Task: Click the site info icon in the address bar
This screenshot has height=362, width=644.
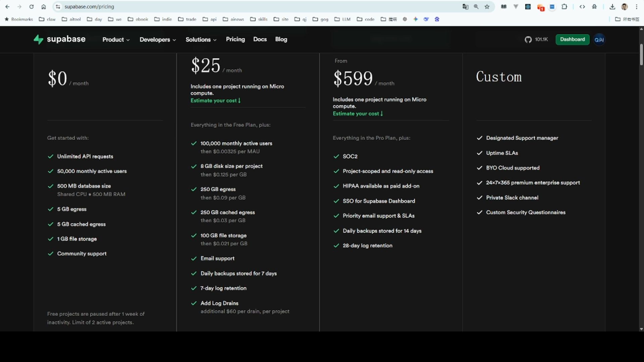Action: click(58, 7)
